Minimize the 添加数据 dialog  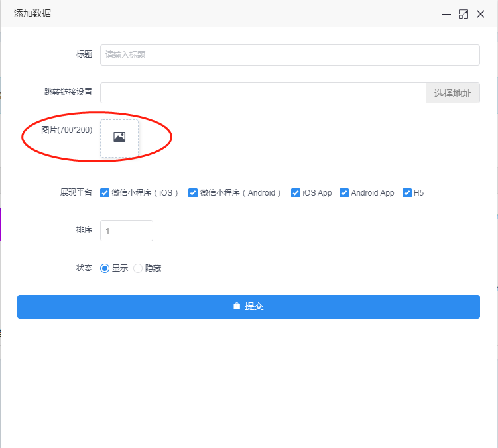tap(446, 15)
